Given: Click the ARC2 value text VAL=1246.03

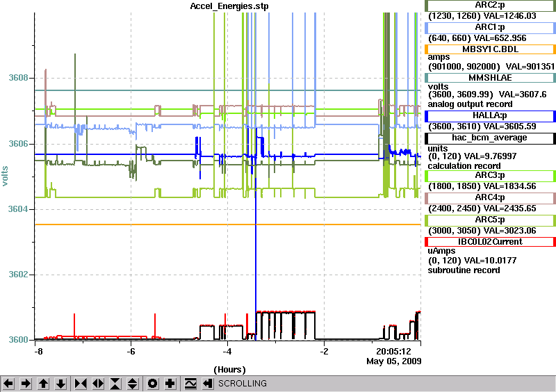Looking at the screenshot, I should pos(509,16).
